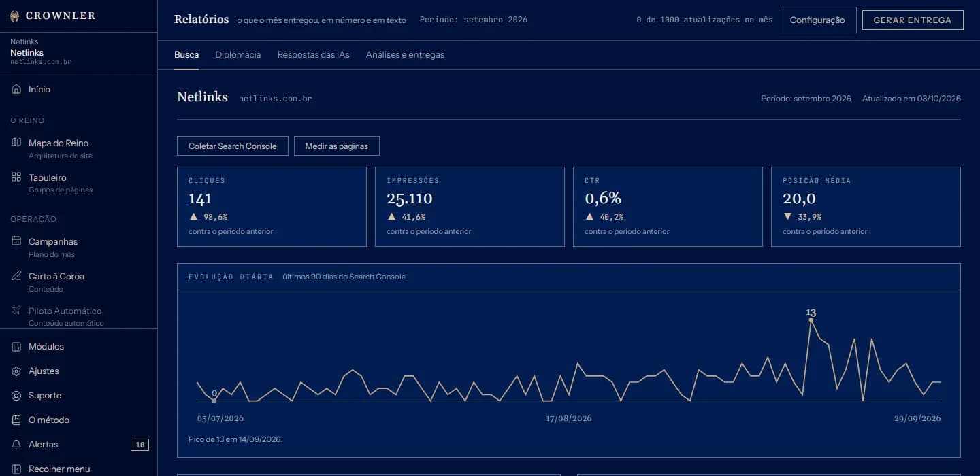Open Tabuleiro menu item
The image size is (980, 476).
78,183
